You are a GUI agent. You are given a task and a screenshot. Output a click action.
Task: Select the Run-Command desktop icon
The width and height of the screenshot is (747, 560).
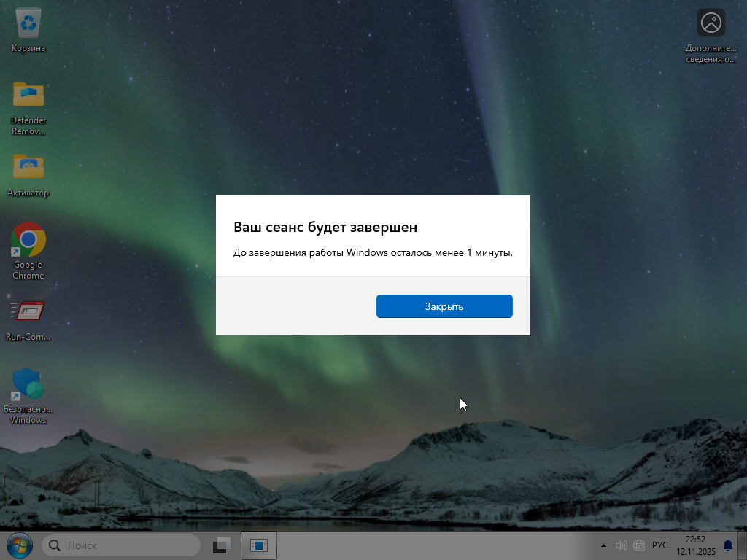pos(28,311)
